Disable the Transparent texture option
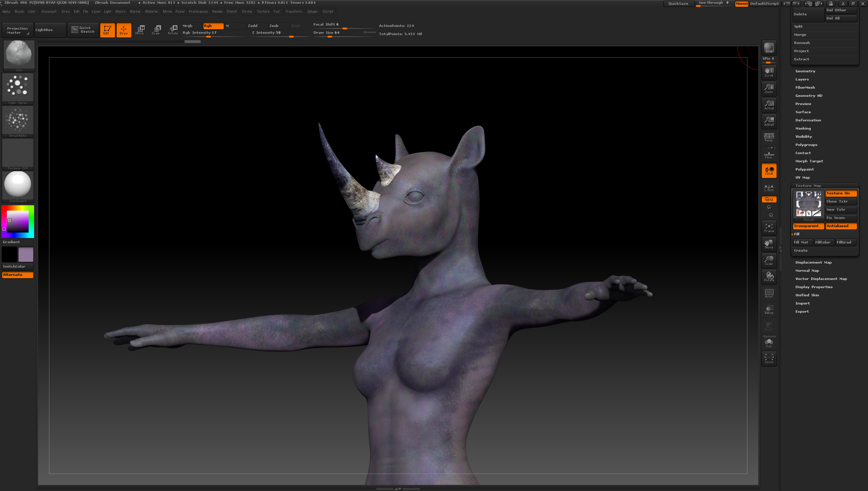Screen dimensions: 868x491 [x=808, y=226]
